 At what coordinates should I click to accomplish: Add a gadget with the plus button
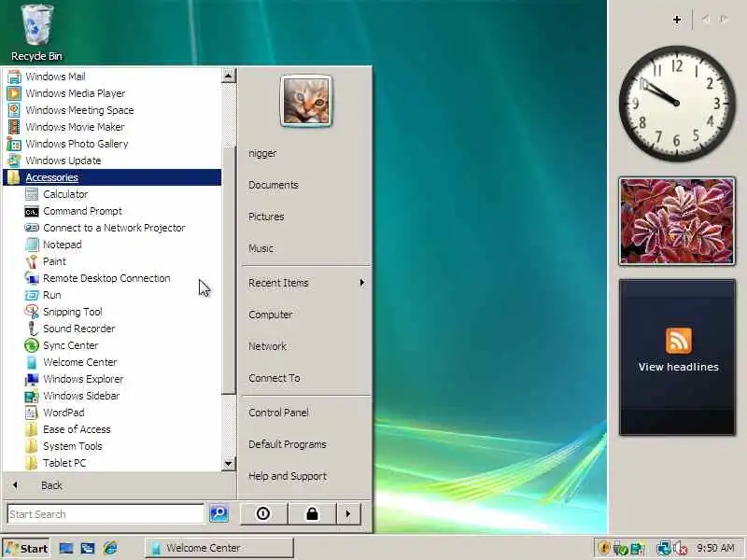(x=676, y=20)
